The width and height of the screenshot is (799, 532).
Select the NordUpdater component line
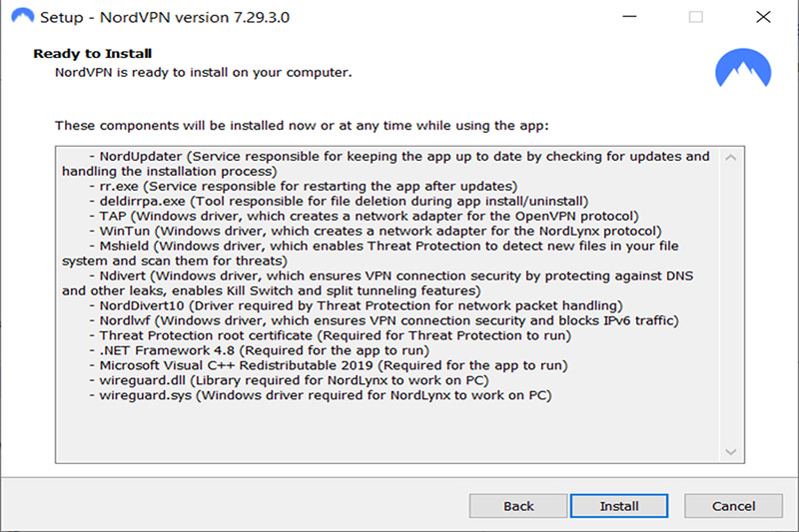coord(386,164)
